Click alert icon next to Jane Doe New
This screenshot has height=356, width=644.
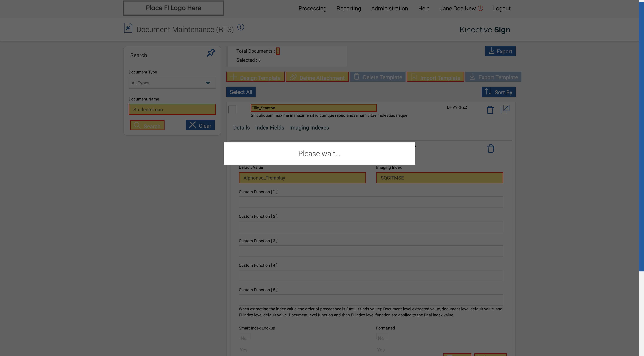tap(480, 8)
